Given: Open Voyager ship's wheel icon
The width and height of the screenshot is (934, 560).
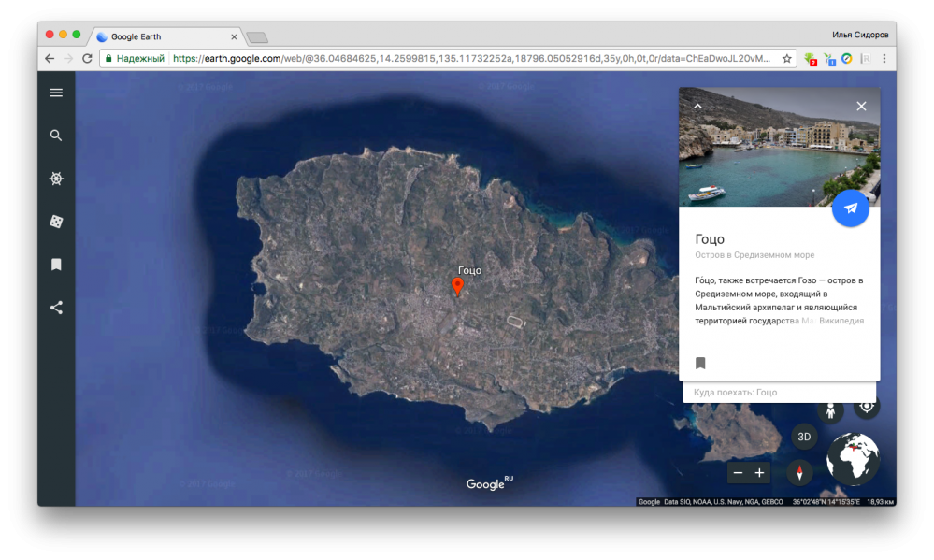Looking at the screenshot, I should point(56,179).
